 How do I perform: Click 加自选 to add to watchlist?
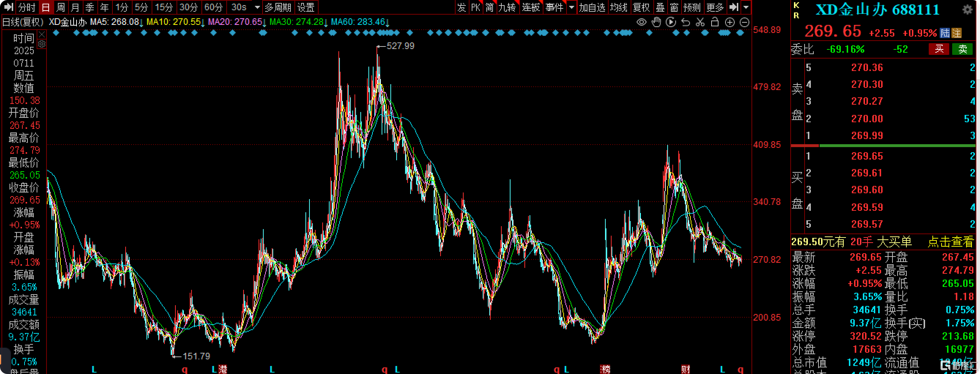click(x=592, y=7)
